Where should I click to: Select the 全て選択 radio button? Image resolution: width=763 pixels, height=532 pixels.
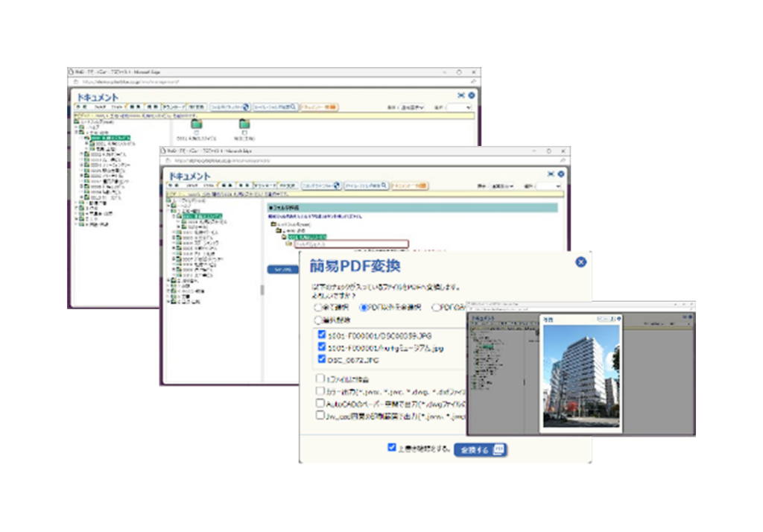pyautogui.click(x=318, y=308)
